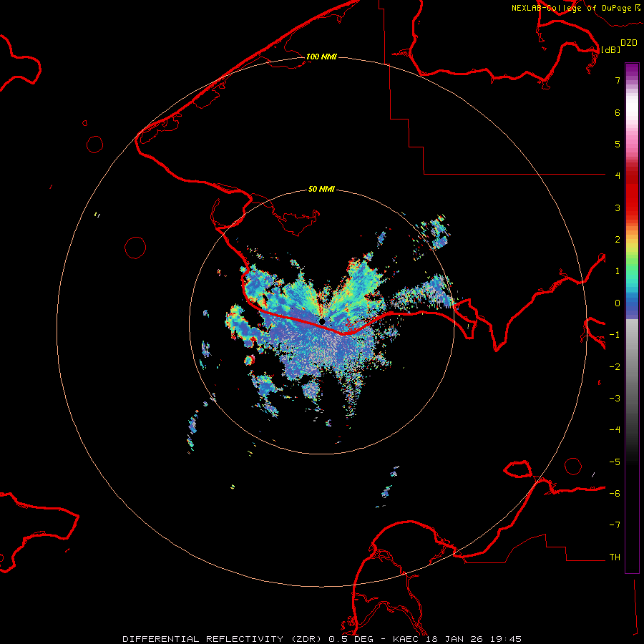Select the 6 value on the scale
This screenshot has height=644, width=644.
pyautogui.click(x=618, y=112)
